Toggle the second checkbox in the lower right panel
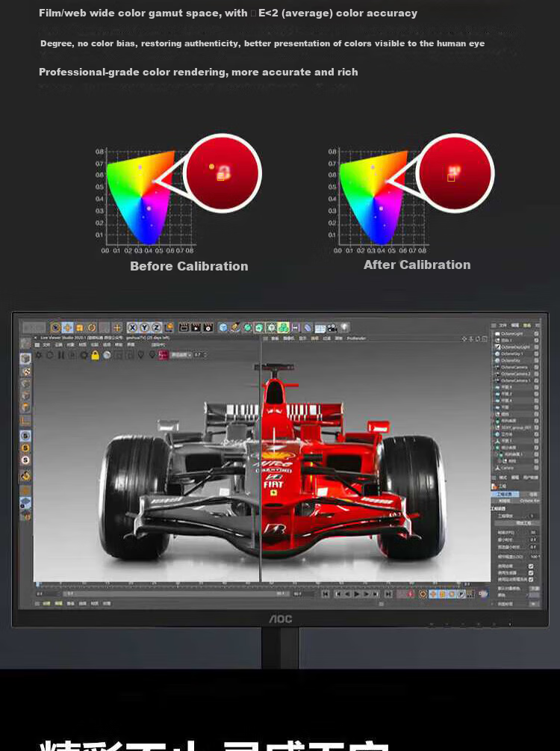The image size is (560, 751). pyautogui.click(x=531, y=572)
